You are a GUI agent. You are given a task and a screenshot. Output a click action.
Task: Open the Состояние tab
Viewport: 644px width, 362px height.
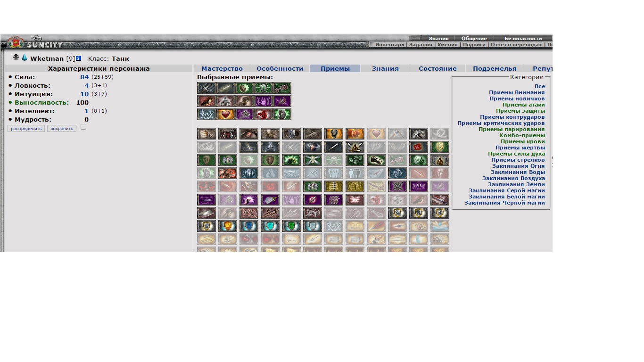[438, 69]
